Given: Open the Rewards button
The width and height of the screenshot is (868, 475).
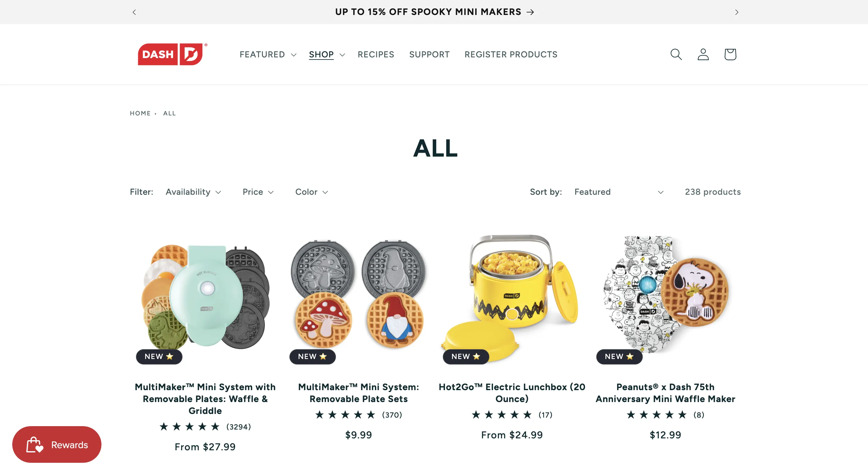Looking at the screenshot, I should (57, 444).
